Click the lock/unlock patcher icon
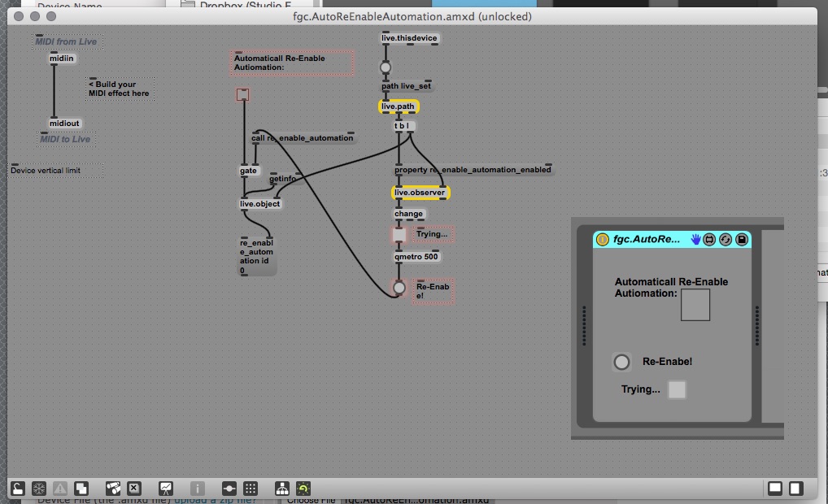 [17, 489]
